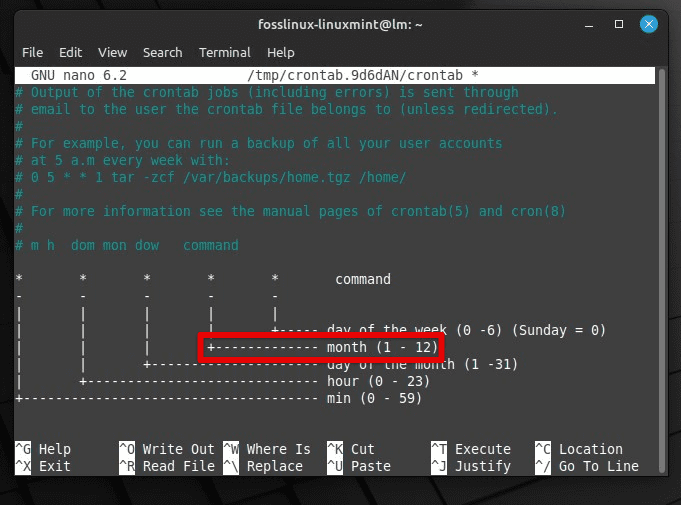Click the ^J Justify shortcut
681x505 pixels.
(x=471, y=466)
